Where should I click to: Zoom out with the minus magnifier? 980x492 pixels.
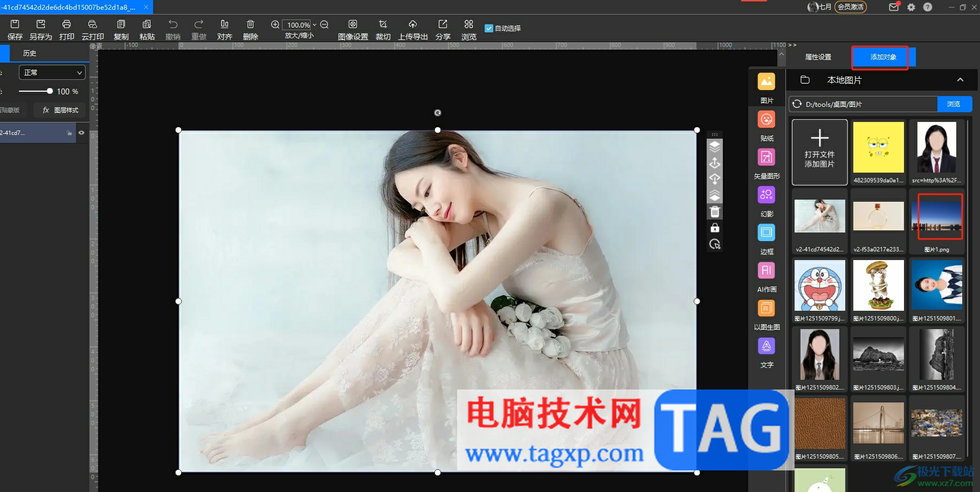click(x=325, y=25)
